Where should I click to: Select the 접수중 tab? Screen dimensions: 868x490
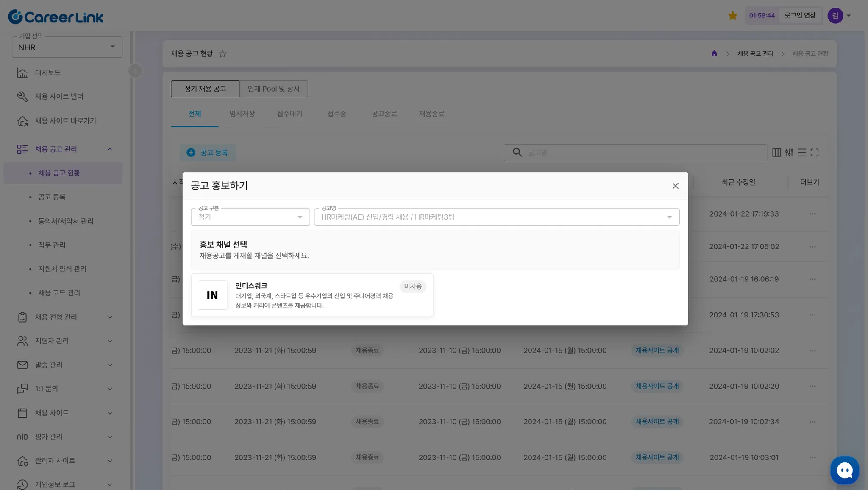click(x=337, y=114)
